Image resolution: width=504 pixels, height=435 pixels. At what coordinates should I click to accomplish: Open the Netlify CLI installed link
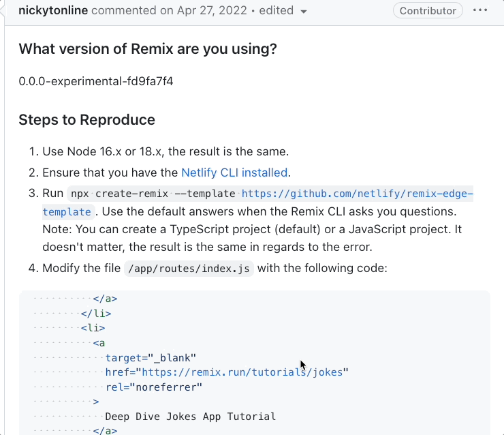pos(234,172)
